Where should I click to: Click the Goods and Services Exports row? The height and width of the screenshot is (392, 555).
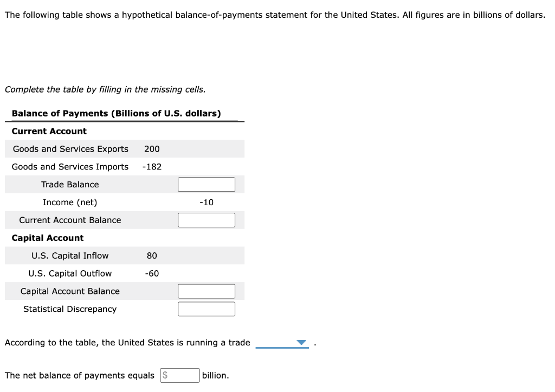[x=69, y=148]
